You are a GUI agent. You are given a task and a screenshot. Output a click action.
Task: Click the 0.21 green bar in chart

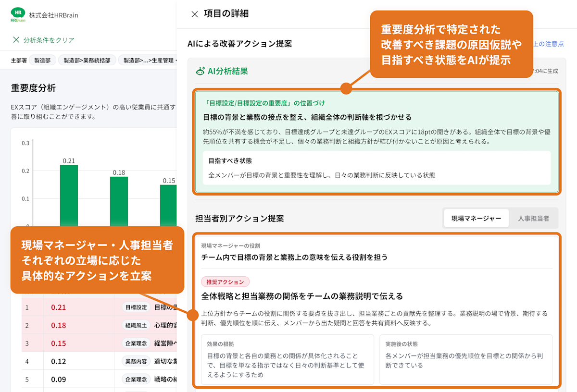pos(69,196)
